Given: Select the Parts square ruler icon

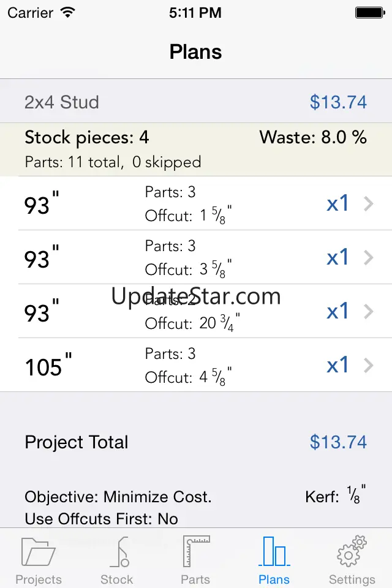Looking at the screenshot, I should [x=196, y=551].
